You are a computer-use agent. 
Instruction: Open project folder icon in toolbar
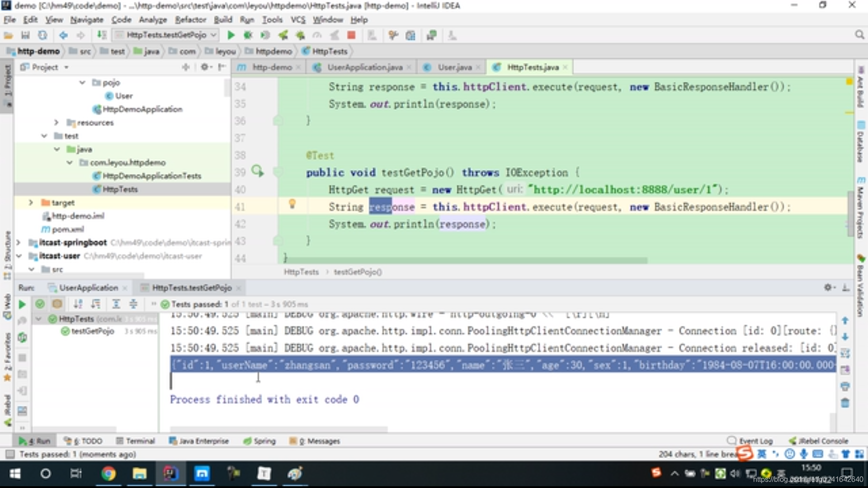9,35
